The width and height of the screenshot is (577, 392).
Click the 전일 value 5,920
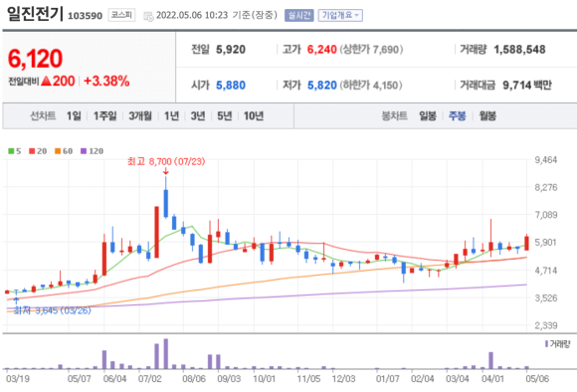231,50
